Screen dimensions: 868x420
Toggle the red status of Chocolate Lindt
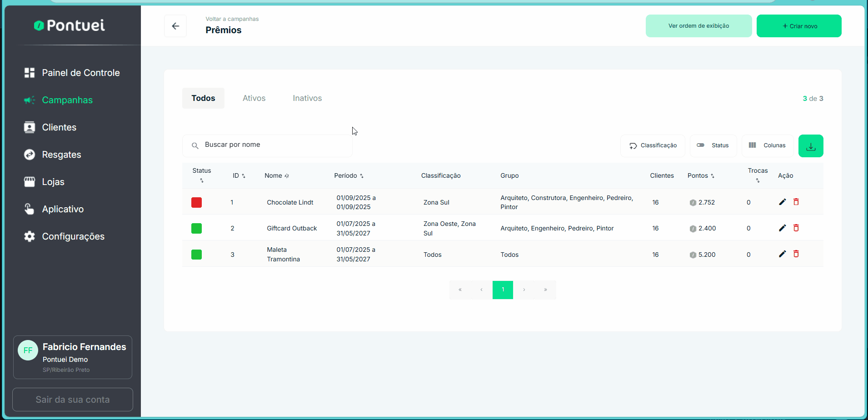[196, 202]
